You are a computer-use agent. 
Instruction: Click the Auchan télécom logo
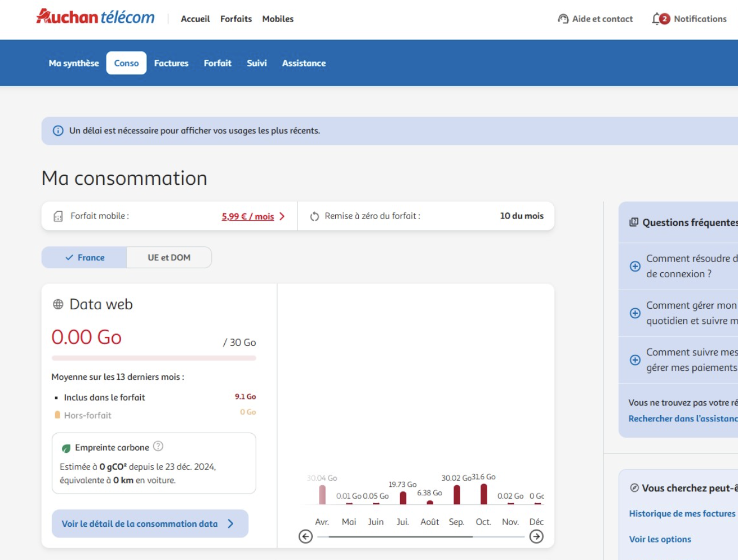tap(95, 17)
